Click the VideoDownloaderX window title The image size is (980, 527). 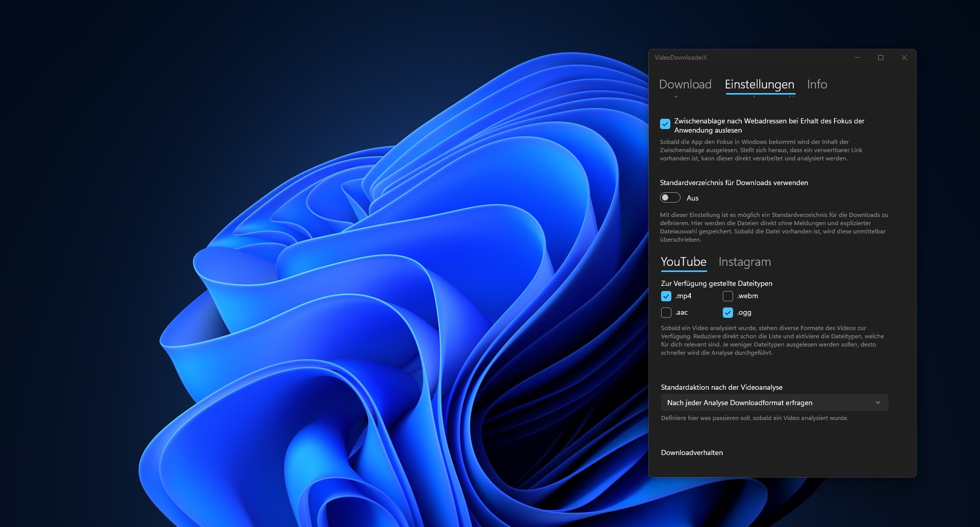click(x=681, y=58)
